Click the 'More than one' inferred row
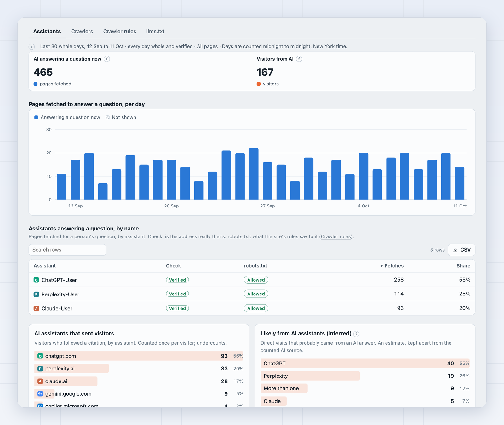The width and height of the screenshot is (504, 425). pos(365,388)
